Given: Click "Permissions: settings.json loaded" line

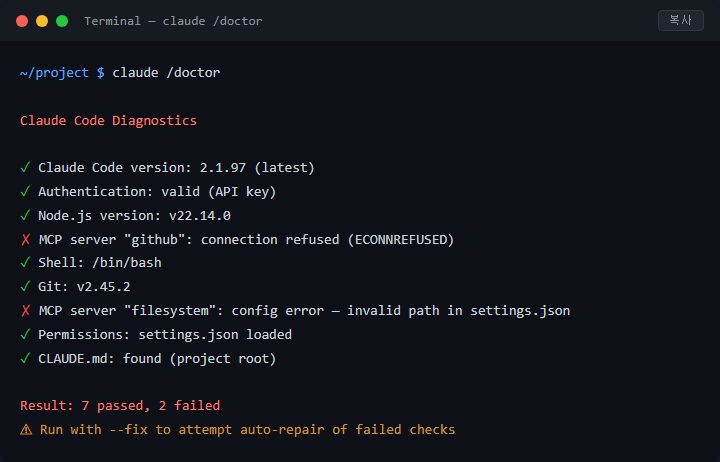Looking at the screenshot, I should coord(165,334).
